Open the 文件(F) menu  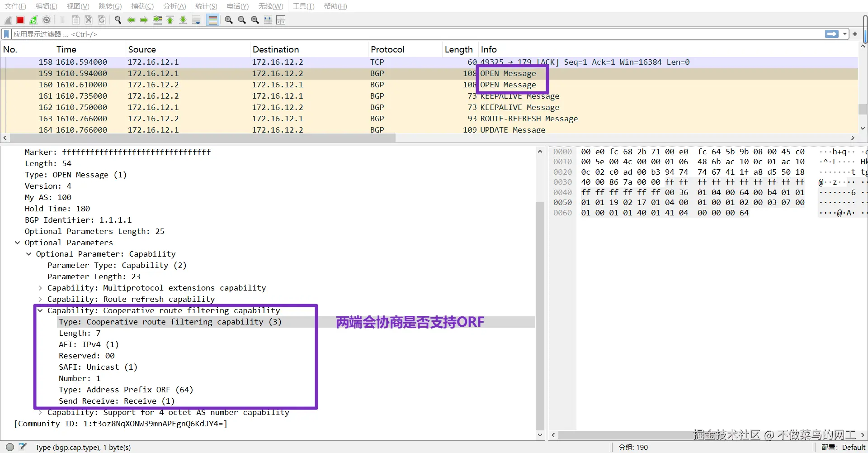click(15, 6)
